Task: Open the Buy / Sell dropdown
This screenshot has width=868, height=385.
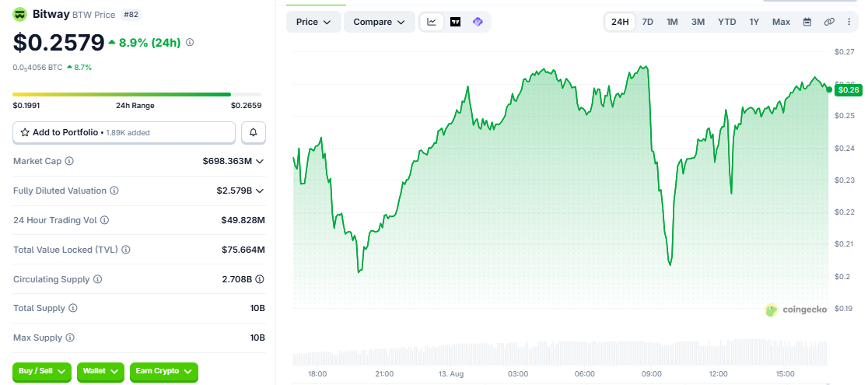Action: [42, 371]
